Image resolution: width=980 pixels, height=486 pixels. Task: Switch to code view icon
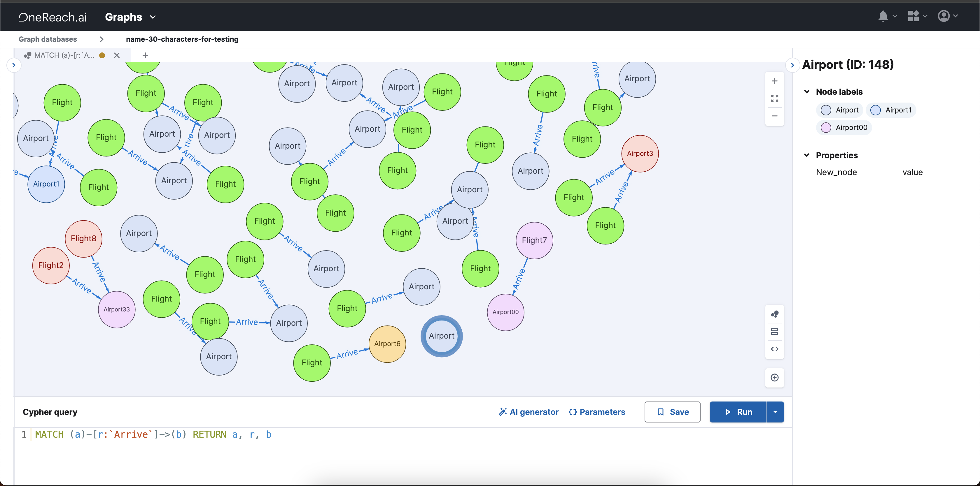click(x=775, y=349)
